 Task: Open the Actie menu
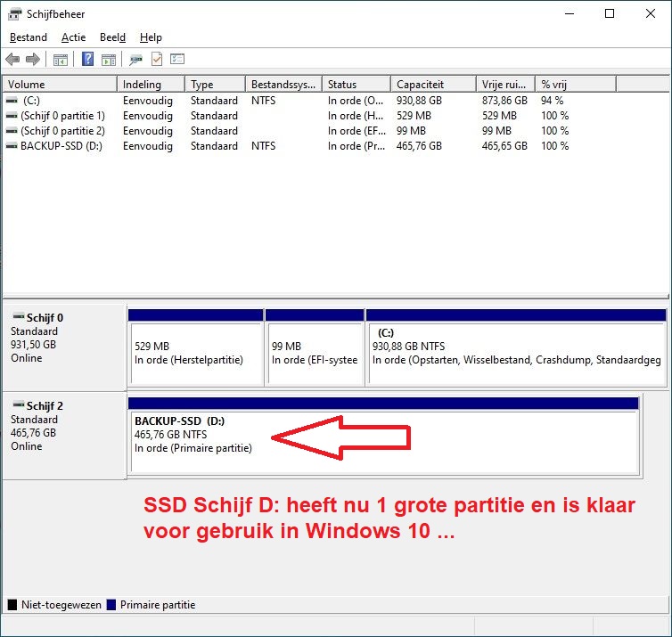pos(73,37)
